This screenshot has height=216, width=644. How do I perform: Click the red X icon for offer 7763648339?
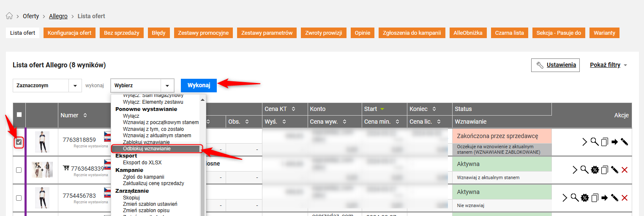625,170
